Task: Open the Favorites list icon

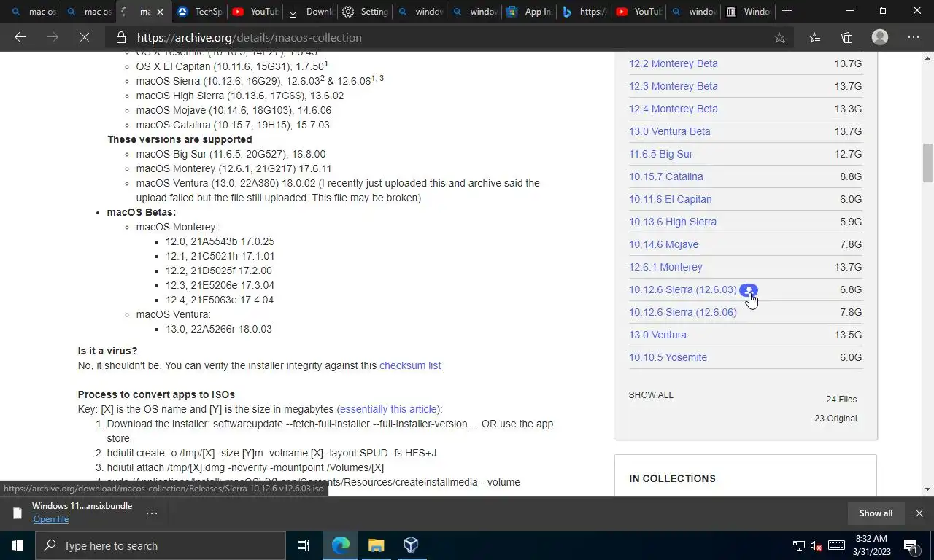Action: tap(814, 37)
